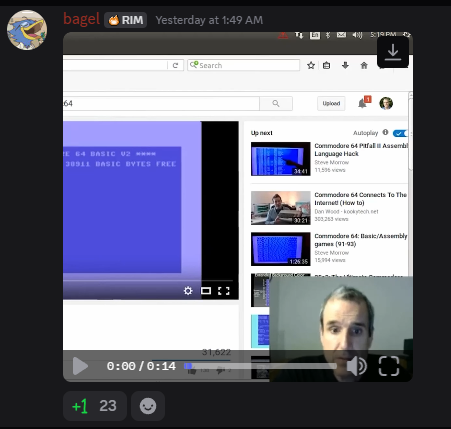Open Commodore 64 Pitfall II Assembly Language Hack title

pyautogui.click(x=361, y=150)
